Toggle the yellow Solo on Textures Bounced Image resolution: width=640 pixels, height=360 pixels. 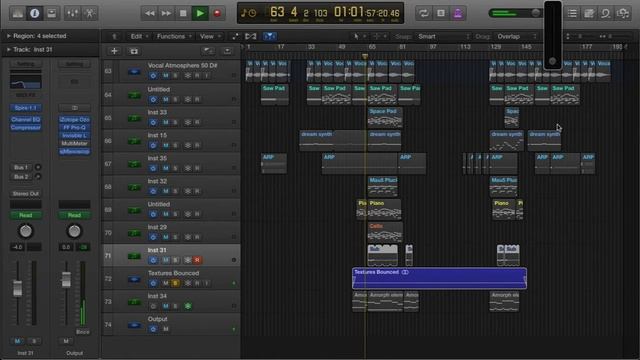(x=176, y=283)
